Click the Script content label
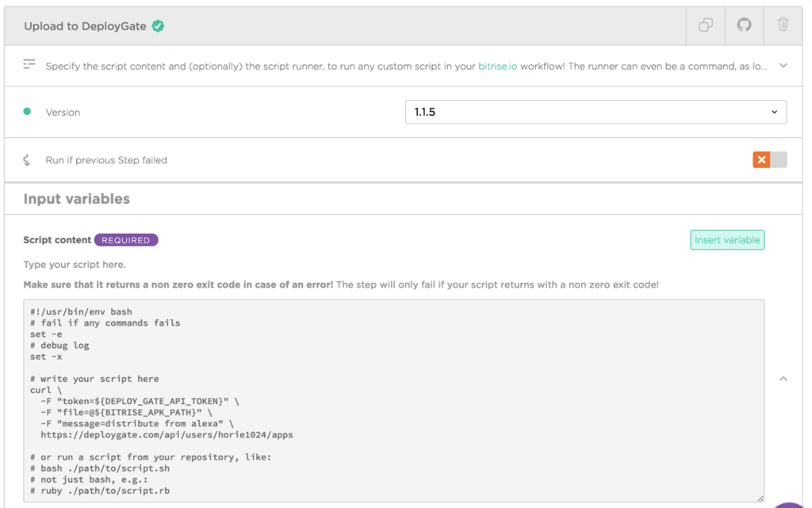812x508 pixels. (57, 240)
